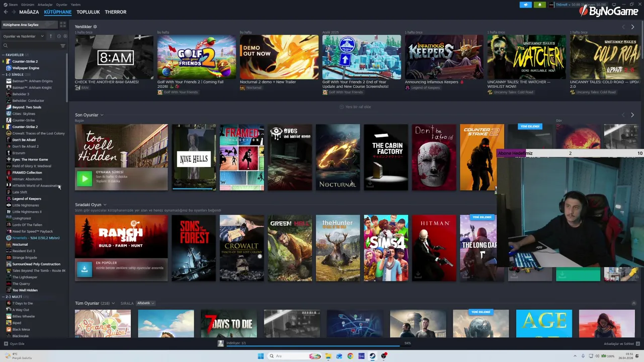Click the download icon on Ranch Sim card
The image size is (644, 362).
tap(85, 269)
